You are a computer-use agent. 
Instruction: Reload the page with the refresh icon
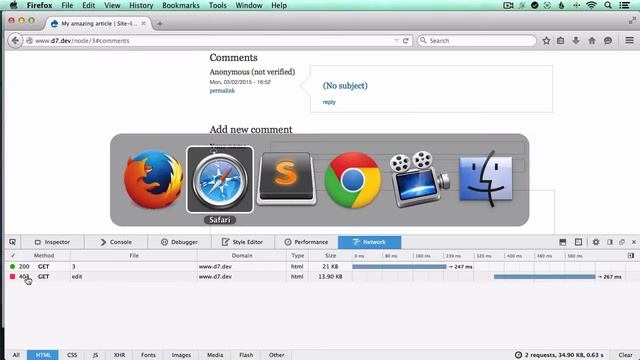pyautogui.click(x=406, y=41)
